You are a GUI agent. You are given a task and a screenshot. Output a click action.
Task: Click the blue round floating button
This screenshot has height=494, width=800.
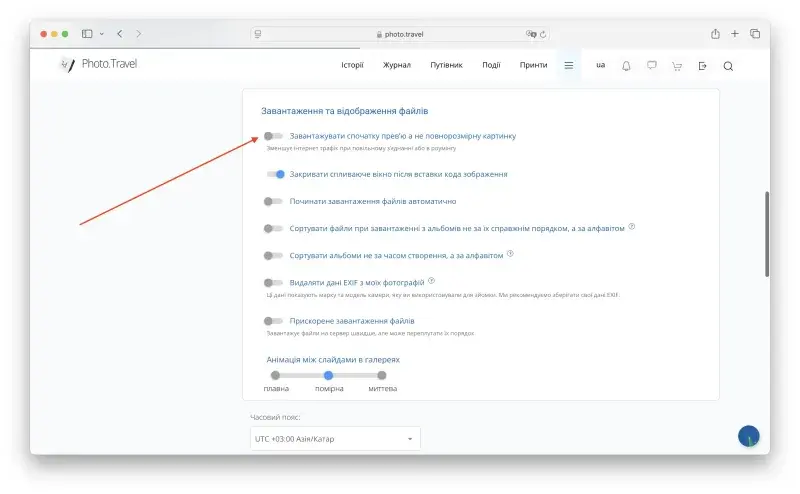748,436
